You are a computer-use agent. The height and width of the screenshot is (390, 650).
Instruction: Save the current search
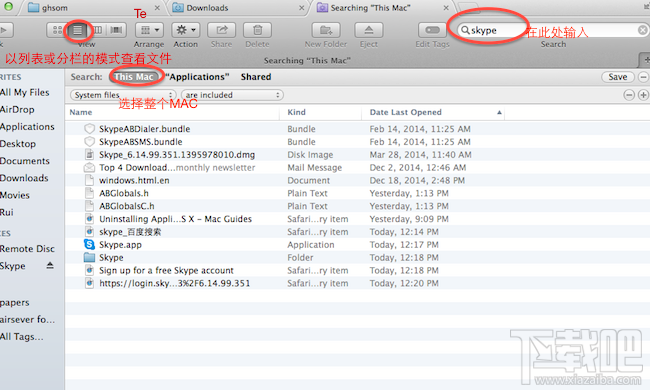click(618, 77)
